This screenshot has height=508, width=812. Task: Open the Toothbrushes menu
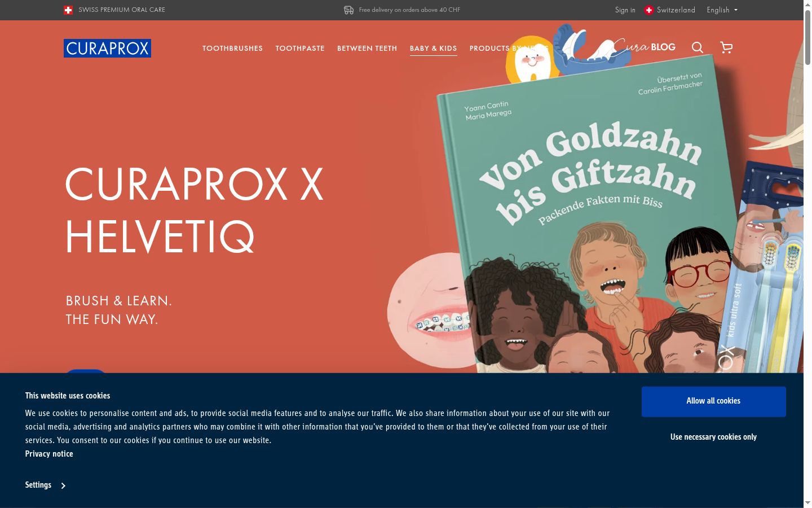click(232, 49)
